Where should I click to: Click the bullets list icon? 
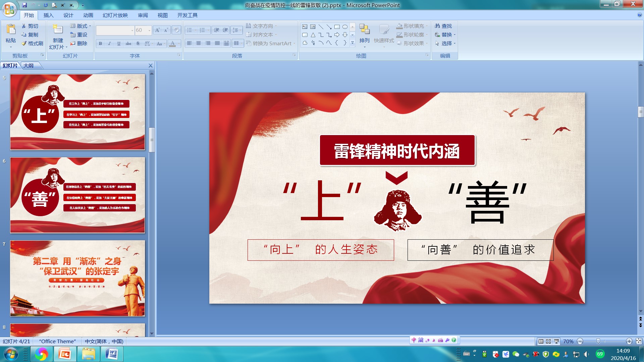tap(190, 30)
